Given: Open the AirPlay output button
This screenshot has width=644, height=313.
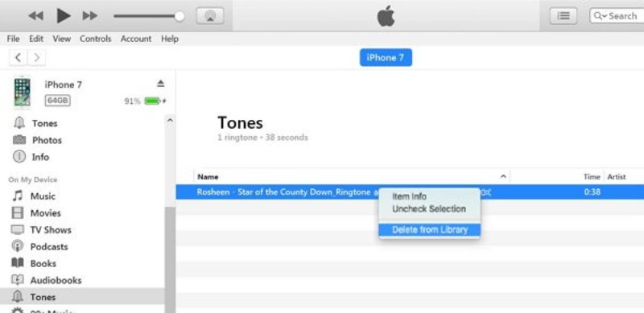Looking at the screenshot, I should pyautogui.click(x=210, y=16).
